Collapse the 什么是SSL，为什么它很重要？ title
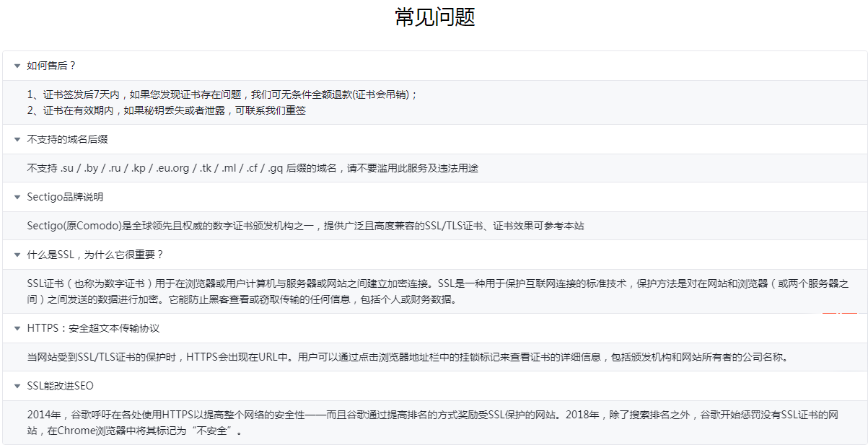Image resolution: width=868 pixels, height=445 pixels. click(x=95, y=255)
